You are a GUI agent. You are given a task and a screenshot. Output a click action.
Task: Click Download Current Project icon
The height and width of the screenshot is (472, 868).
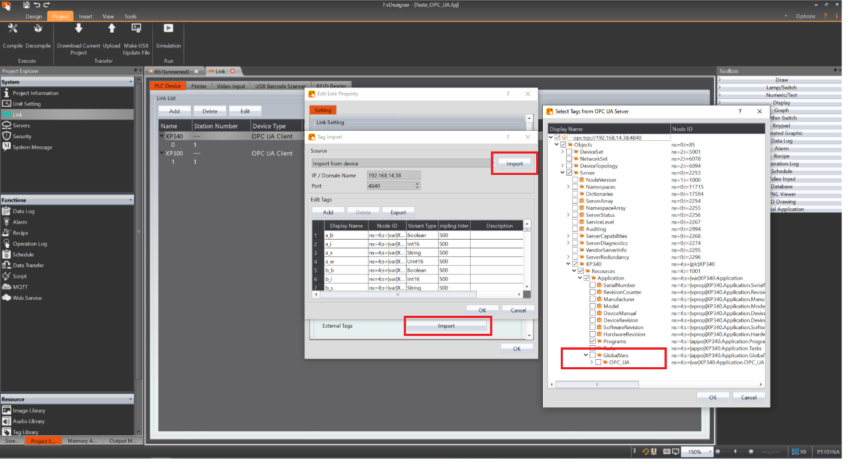(x=78, y=29)
